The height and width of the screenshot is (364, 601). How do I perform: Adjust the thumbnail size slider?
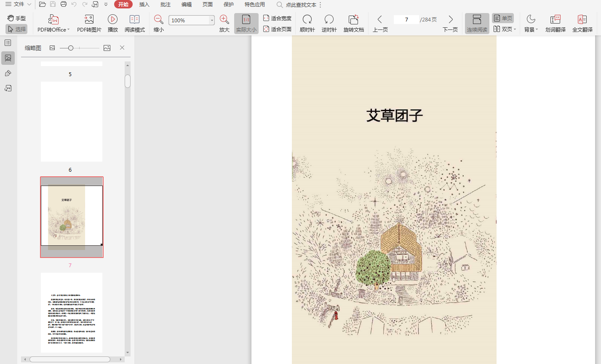pyautogui.click(x=71, y=48)
